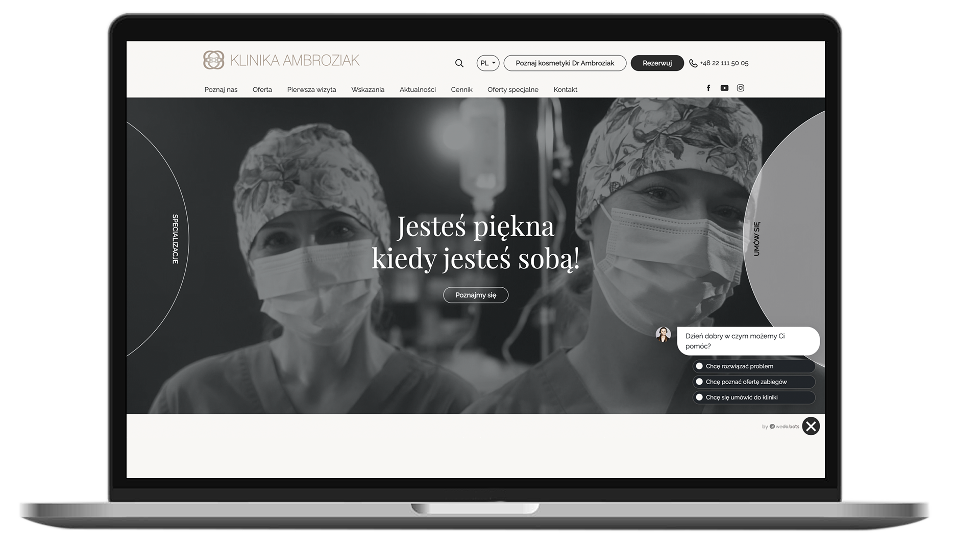Click "Poznaj kosmetyki Dr Ambroziak" button
980x551 pixels.
pyautogui.click(x=565, y=63)
